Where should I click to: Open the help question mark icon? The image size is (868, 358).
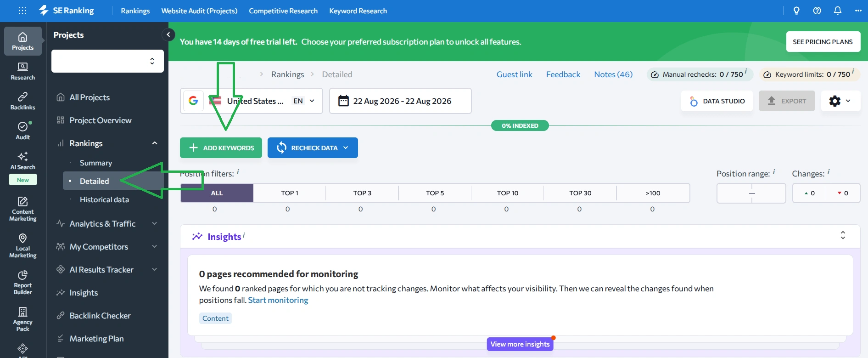point(817,11)
